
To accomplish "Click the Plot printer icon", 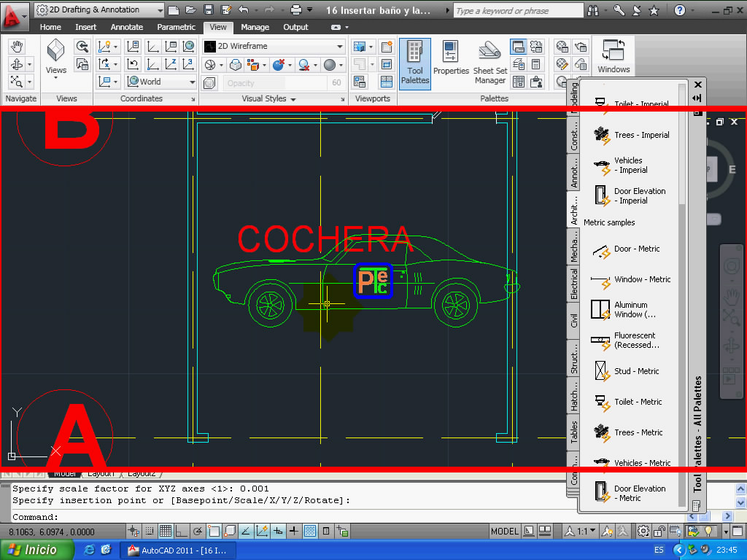I will pyautogui.click(x=296, y=9).
